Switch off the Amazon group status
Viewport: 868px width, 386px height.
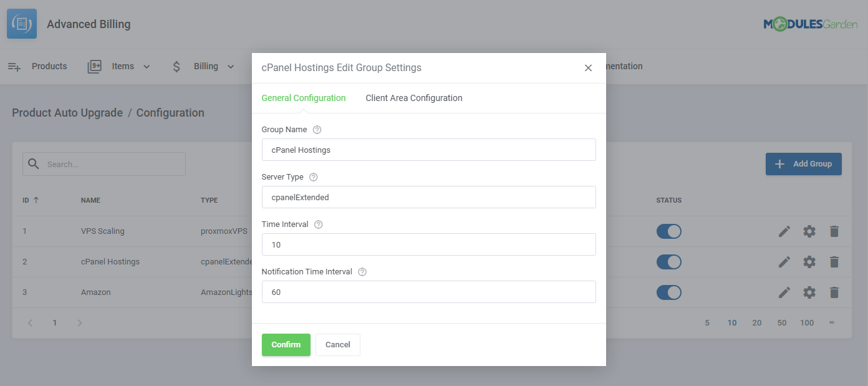tap(668, 292)
